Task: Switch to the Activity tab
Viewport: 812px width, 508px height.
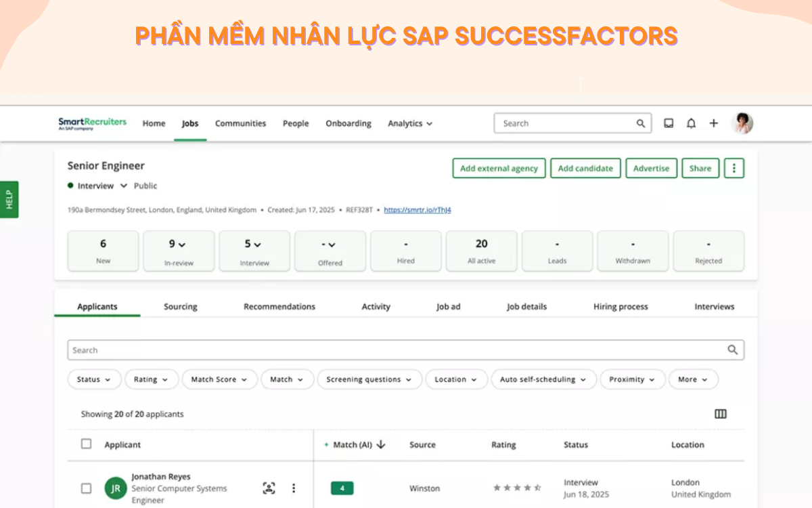Action: (x=376, y=307)
